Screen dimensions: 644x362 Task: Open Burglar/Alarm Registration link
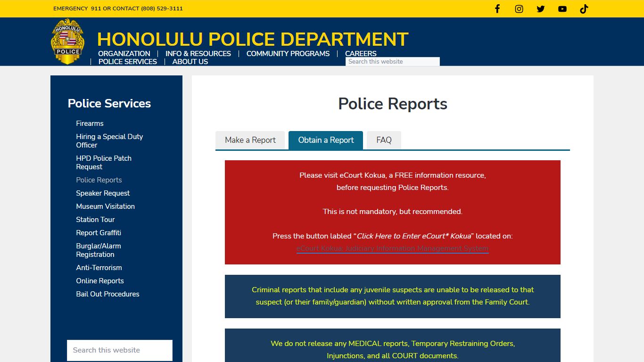[x=99, y=250]
